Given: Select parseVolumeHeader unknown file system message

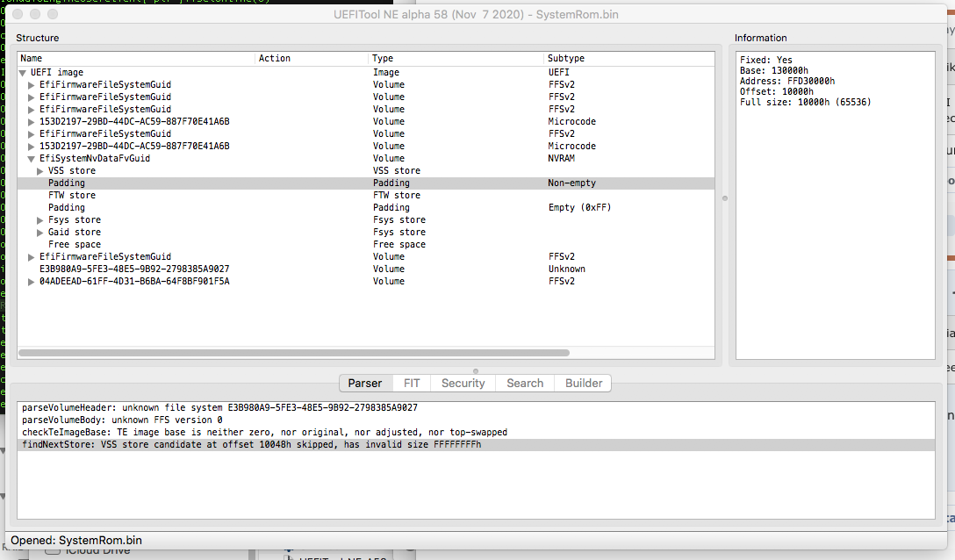Looking at the screenshot, I should coord(476,407).
